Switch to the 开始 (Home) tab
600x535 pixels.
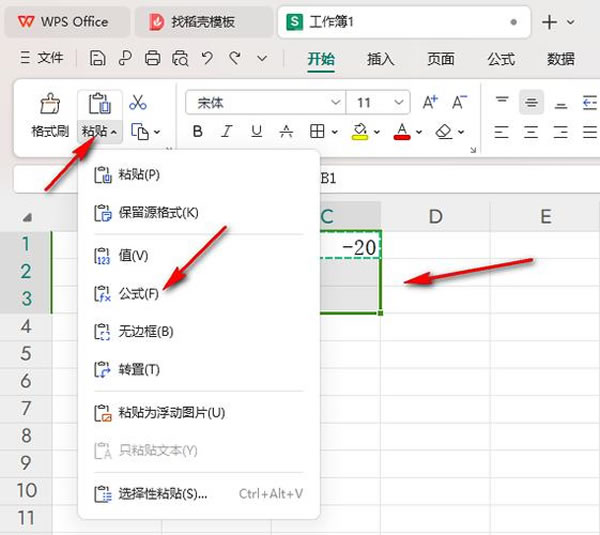click(x=321, y=59)
